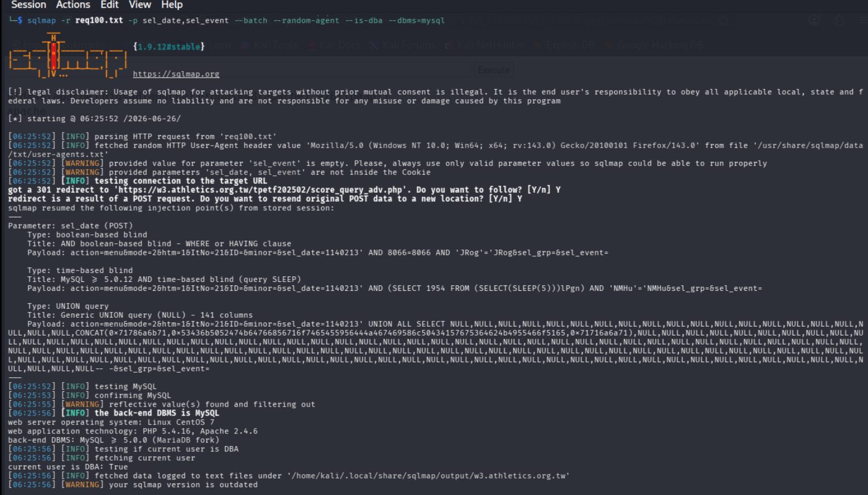Click the Execute button in background browser
This screenshot has width=868, height=495.
point(494,70)
